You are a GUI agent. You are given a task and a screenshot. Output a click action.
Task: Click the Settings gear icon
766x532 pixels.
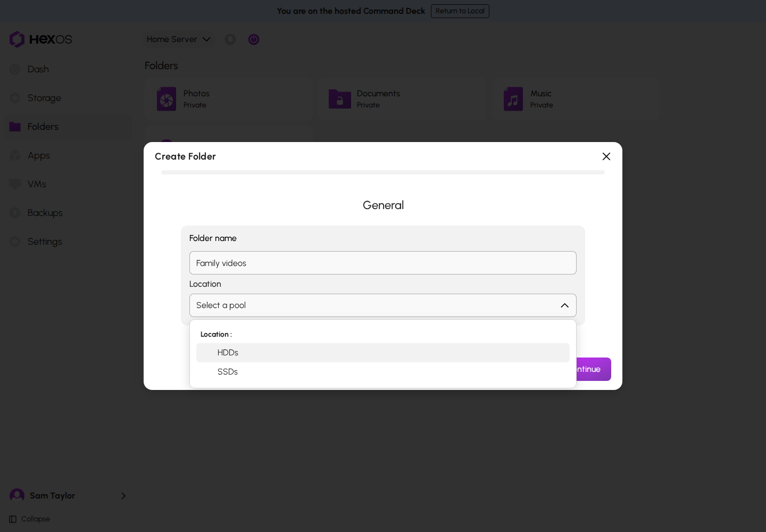15,242
